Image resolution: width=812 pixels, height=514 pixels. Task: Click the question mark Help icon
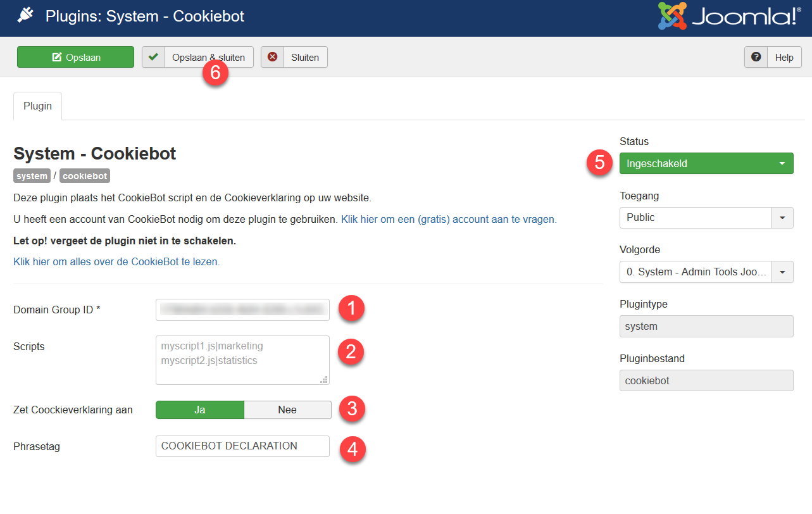pos(756,57)
